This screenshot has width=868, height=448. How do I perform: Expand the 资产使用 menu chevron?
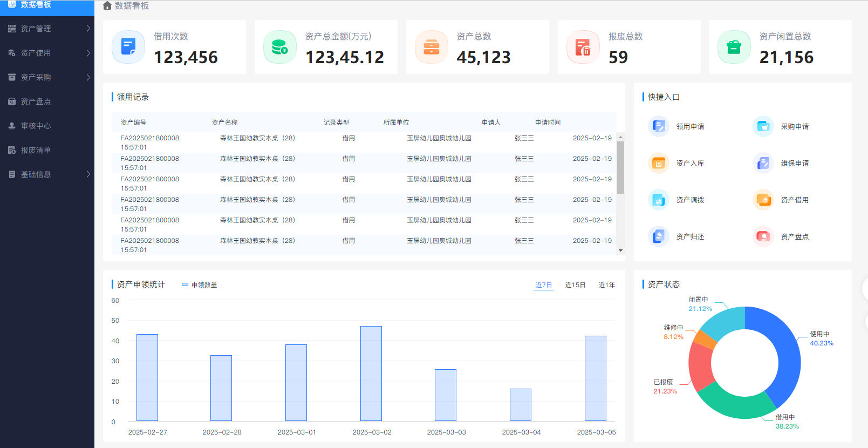click(88, 53)
